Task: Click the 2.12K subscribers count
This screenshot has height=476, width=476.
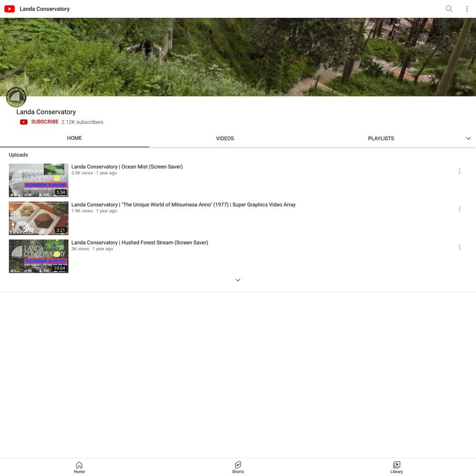Action: tap(82, 122)
